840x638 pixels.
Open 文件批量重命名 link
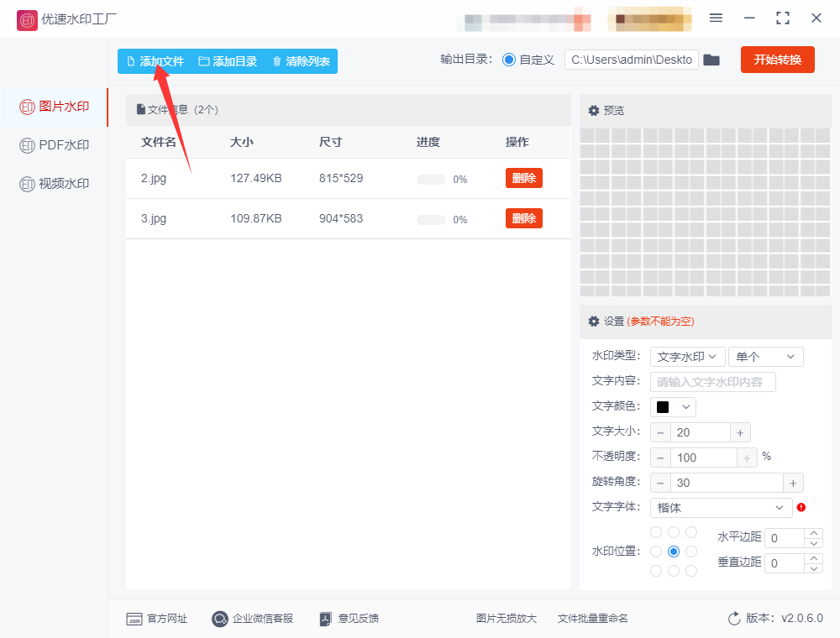coord(592,619)
